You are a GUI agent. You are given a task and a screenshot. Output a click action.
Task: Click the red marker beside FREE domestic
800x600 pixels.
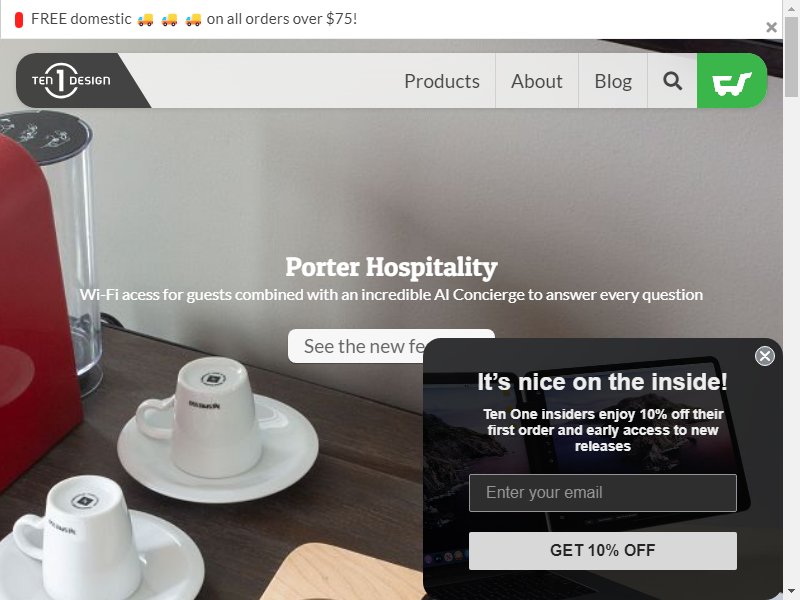pos(19,20)
